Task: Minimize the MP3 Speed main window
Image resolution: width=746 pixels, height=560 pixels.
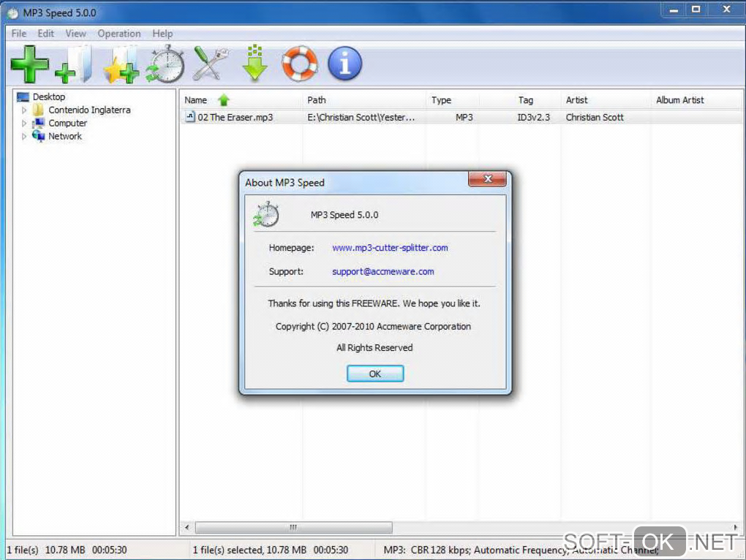Action: pyautogui.click(x=673, y=10)
